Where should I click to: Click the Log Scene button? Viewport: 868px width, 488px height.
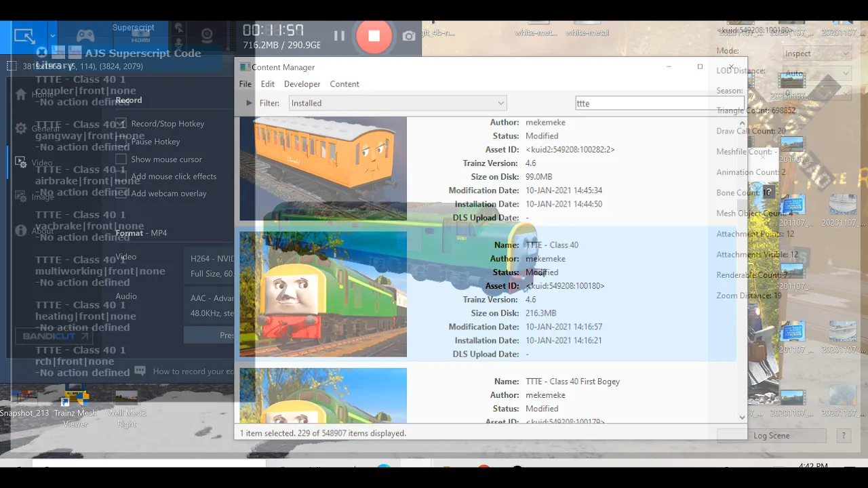[772, 436]
